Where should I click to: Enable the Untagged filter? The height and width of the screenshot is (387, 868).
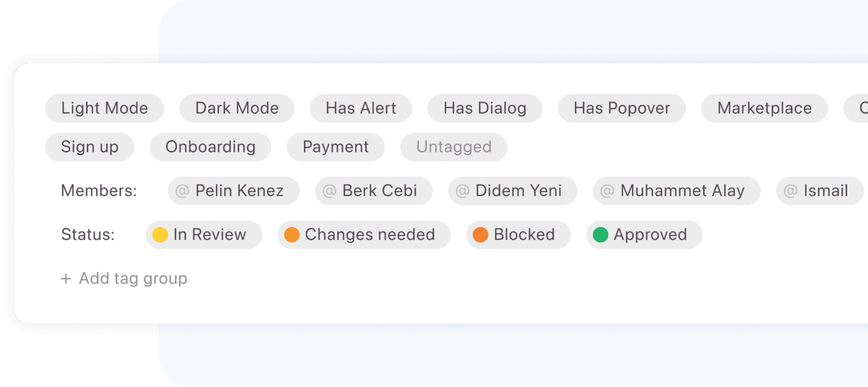[454, 146]
